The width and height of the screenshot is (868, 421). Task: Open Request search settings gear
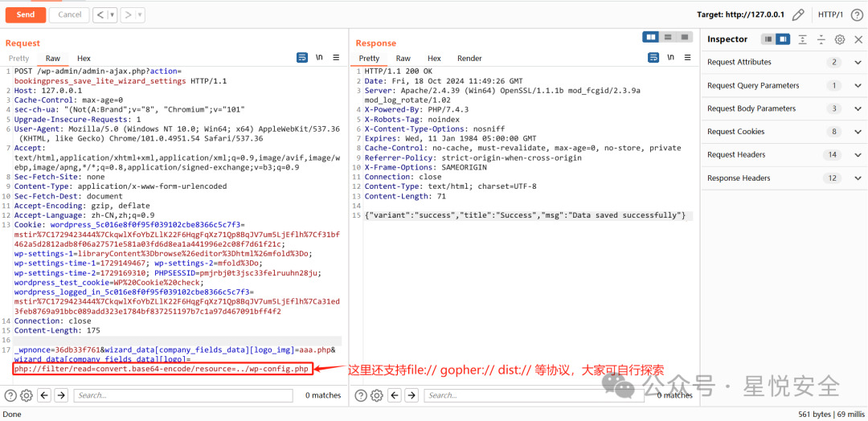tap(26, 395)
